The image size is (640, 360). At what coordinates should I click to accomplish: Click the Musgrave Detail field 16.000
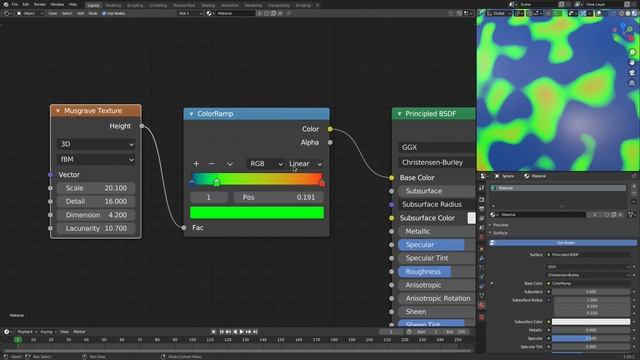point(96,202)
